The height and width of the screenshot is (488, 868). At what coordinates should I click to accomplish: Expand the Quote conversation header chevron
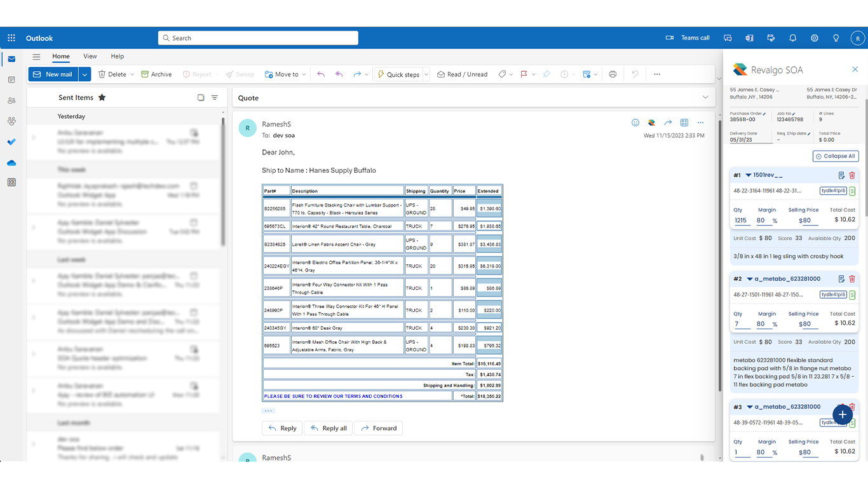705,97
